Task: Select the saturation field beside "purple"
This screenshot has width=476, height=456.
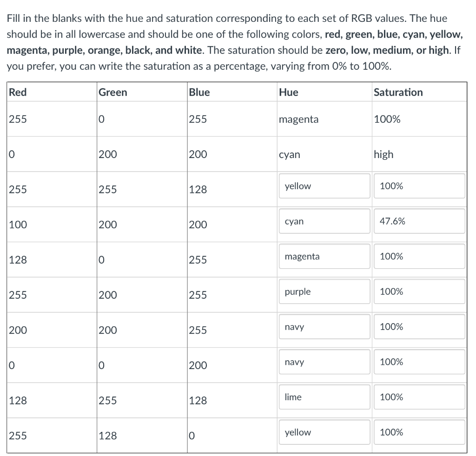Action: click(x=419, y=291)
